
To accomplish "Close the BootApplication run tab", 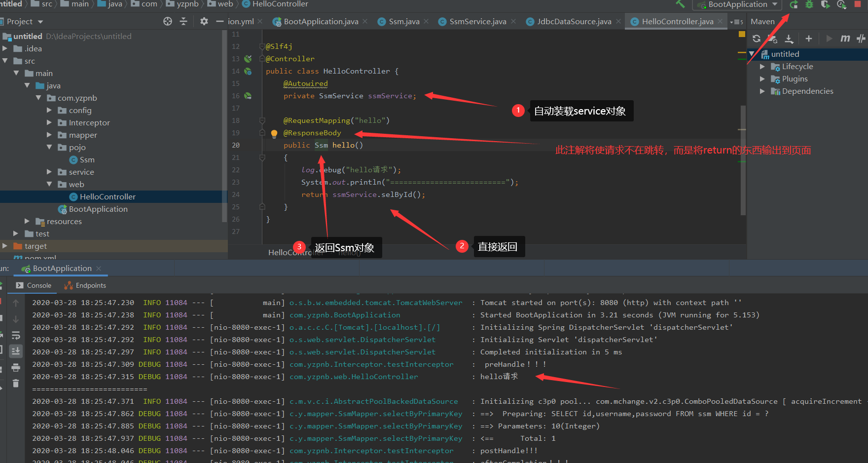I will tap(99, 268).
